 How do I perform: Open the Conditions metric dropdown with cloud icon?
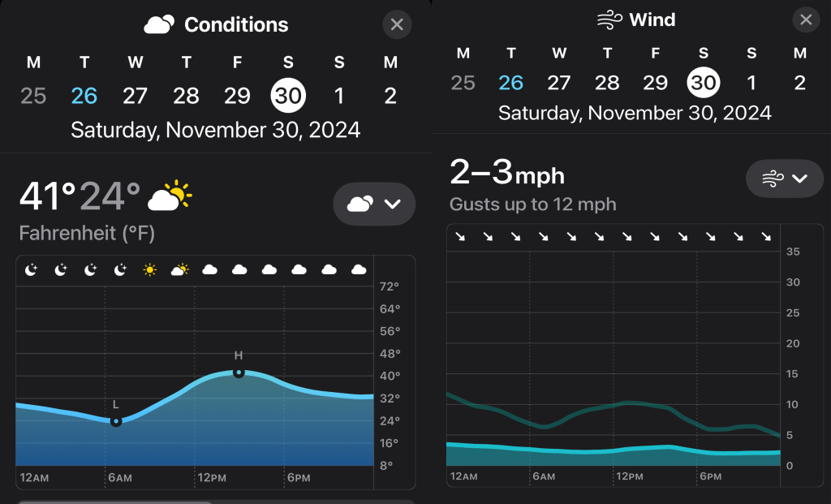pyautogui.click(x=374, y=204)
